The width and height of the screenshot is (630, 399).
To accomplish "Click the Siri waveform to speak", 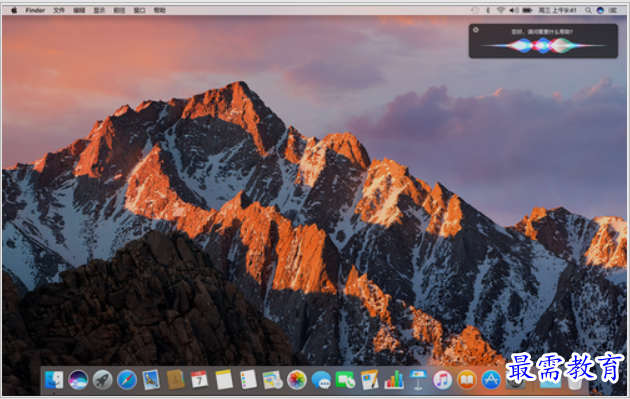I will click(543, 45).
